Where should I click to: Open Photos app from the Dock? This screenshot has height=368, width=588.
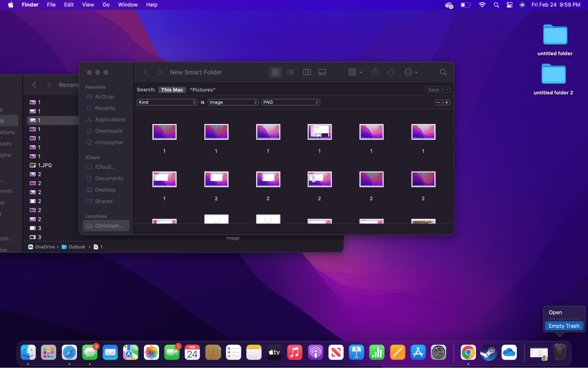(151, 352)
